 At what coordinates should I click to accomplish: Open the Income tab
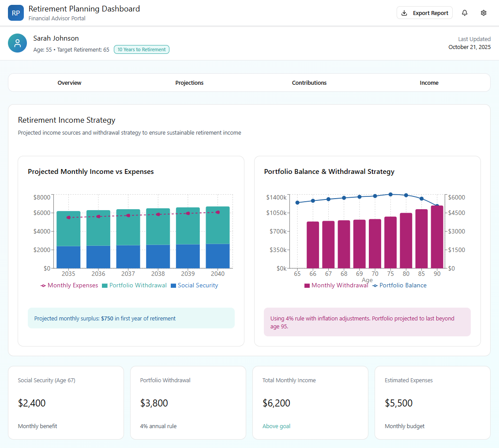click(429, 83)
